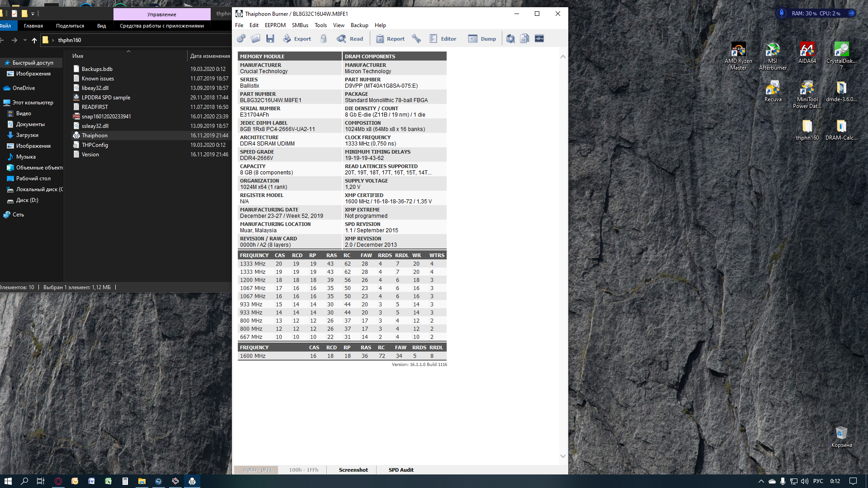Image resolution: width=868 pixels, height=488 pixels.
Task: Click the gears settings icon in toolbar
Action: [241, 39]
